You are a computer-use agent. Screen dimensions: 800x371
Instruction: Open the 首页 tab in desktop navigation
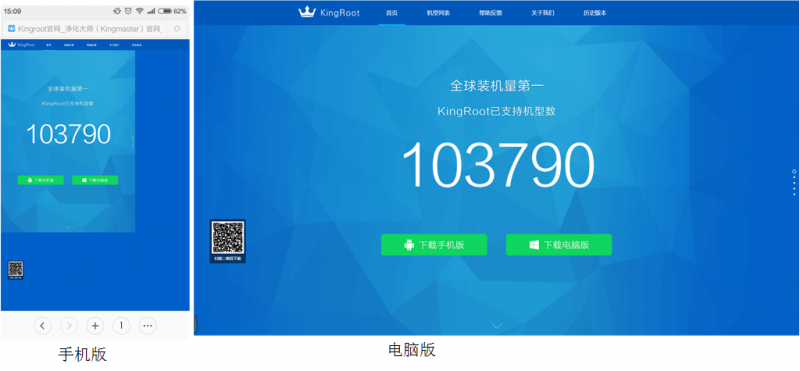[391, 13]
